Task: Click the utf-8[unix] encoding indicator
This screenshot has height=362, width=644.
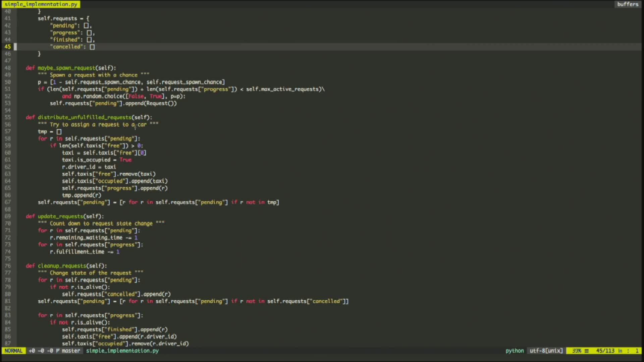Action: pyautogui.click(x=546, y=351)
